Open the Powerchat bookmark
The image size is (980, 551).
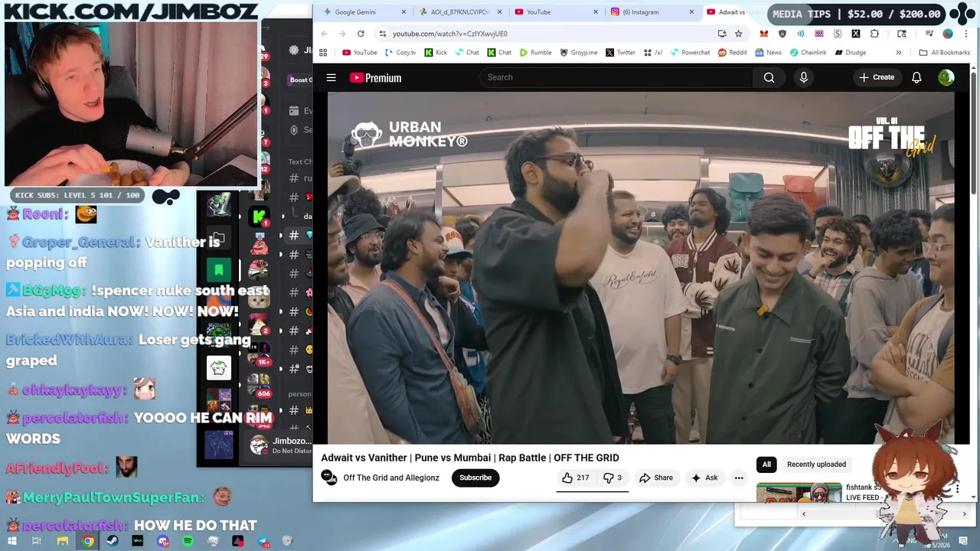click(689, 53)
